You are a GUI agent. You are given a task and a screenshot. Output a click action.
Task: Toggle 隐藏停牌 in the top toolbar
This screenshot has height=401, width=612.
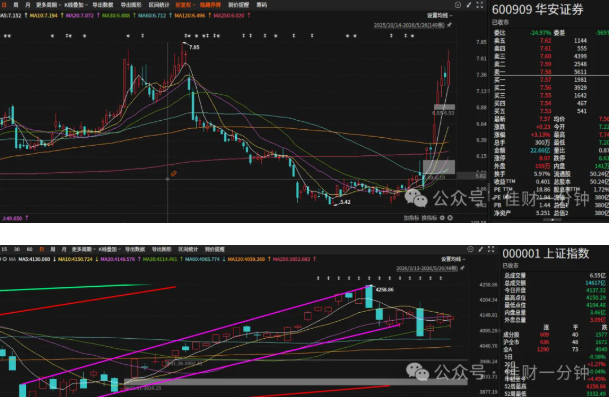pyautogui.click(x=210, y=5)
